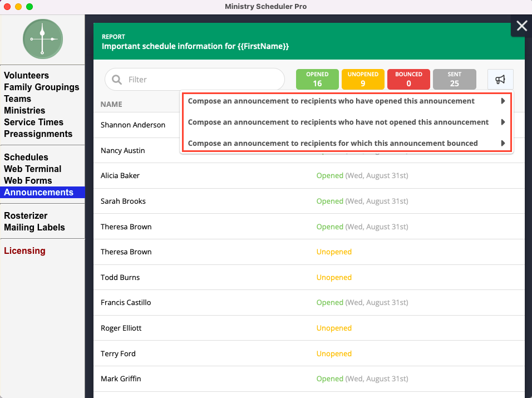This screenshot has height=398, width=532.
Task: Click the magnifying glass search icon
Action: coord(117,80)
